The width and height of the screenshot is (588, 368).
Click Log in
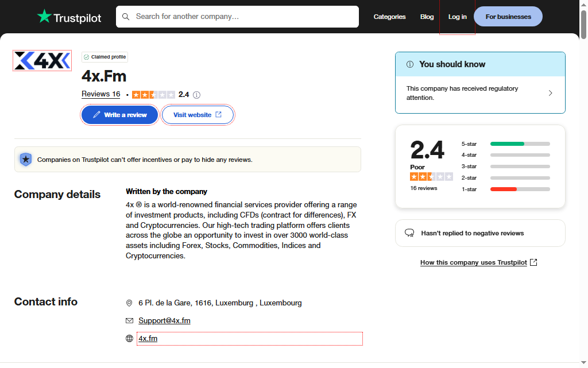[458, 17]
